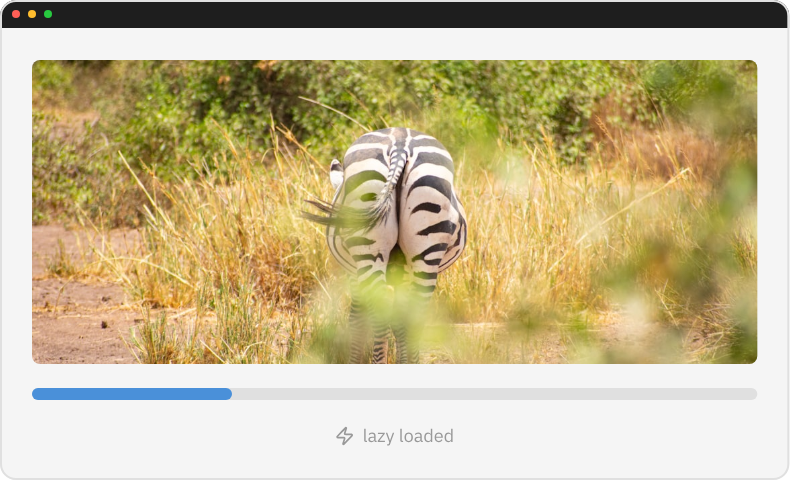
Task: Click the dark window title bar
Action: point(400,14)
